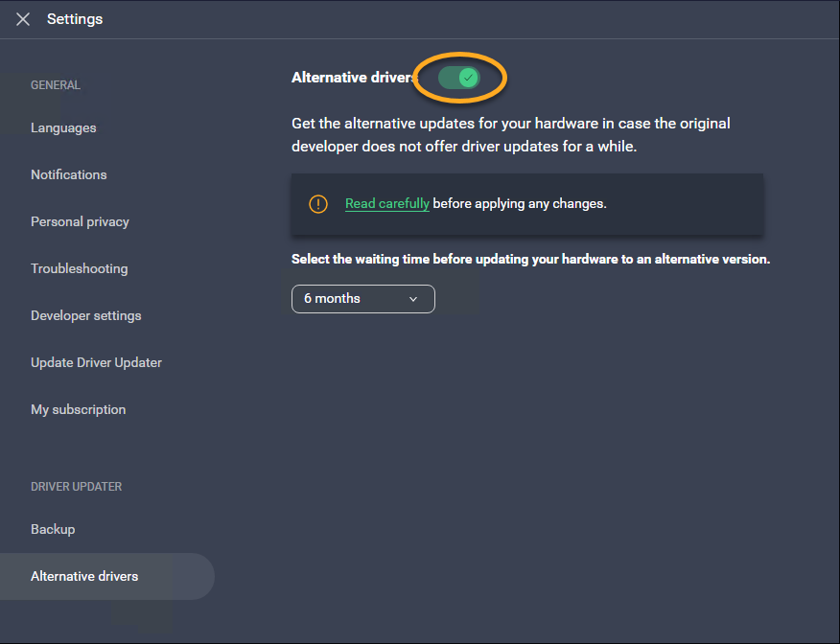Open the My subscription page

78,410
